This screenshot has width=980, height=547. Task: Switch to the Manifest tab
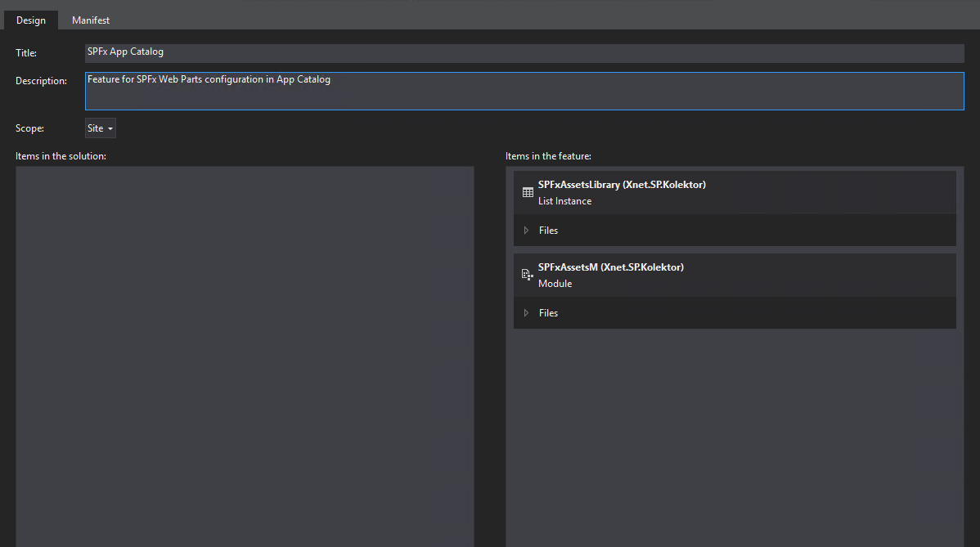pos(91,20)
